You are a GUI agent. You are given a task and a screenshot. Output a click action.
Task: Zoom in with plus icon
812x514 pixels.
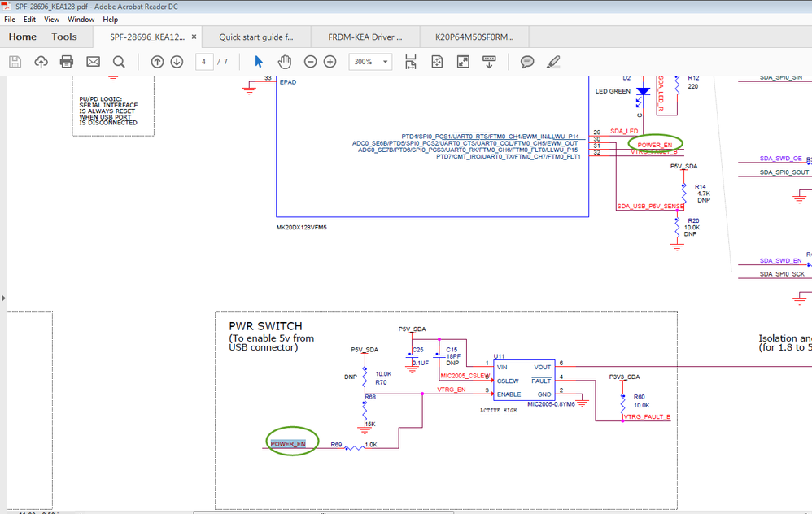(330, 62)
